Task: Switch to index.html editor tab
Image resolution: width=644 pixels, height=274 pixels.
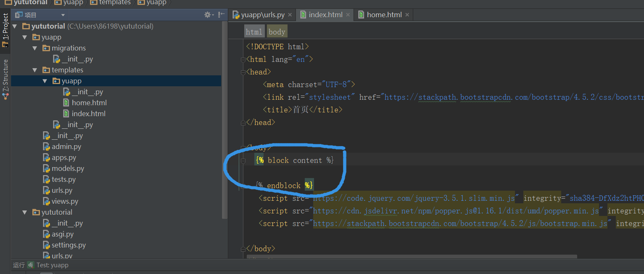Action: click(x=325, y=15)
